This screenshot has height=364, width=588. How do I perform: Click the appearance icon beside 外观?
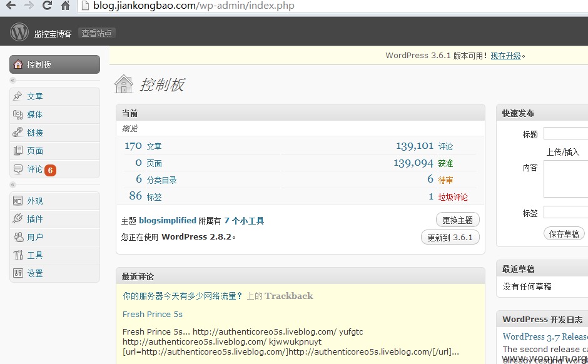pyautogui.click(x=18, y=201)
